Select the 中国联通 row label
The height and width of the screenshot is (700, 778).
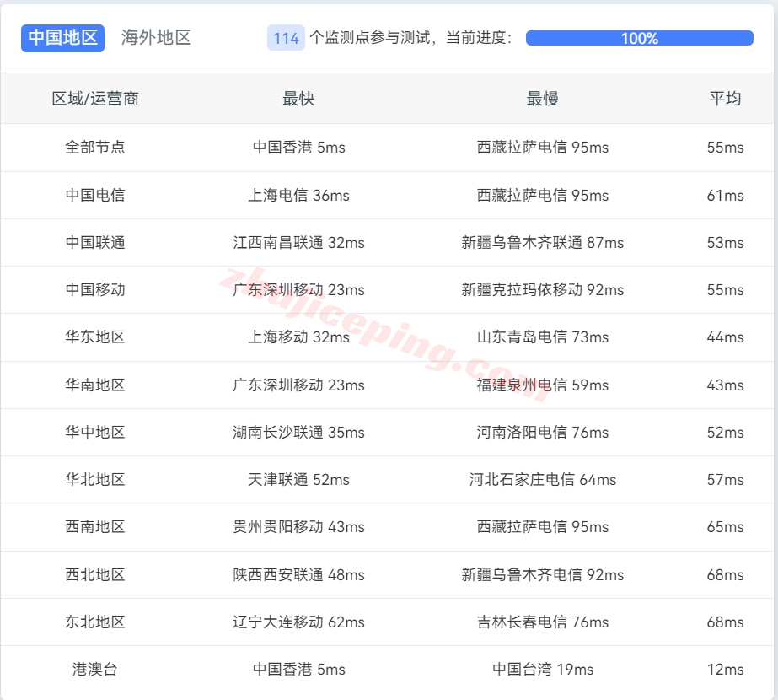click(95, 243)
